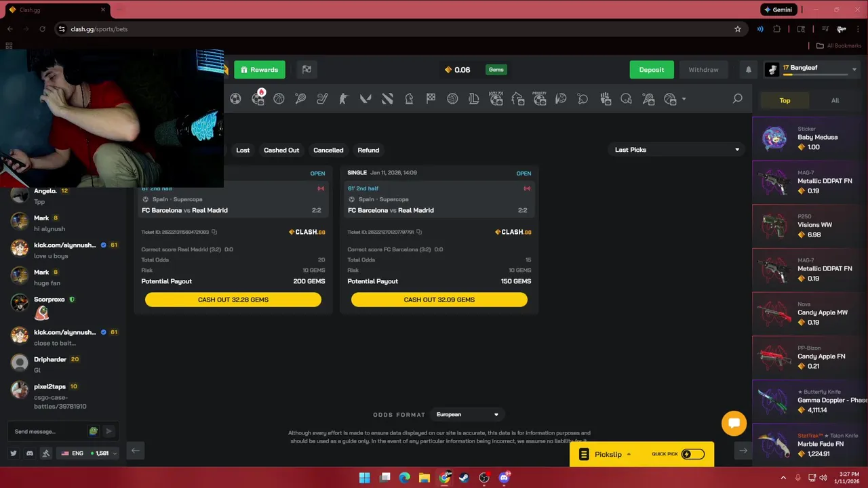868x488 pixels.
Task: Select the Dota 2 logo icon
Action: tap(387, 99)
